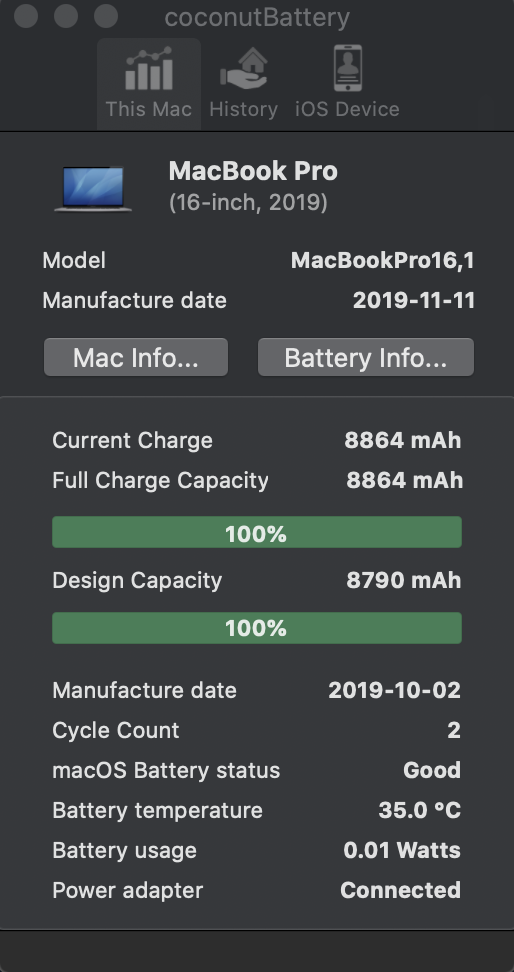Switch to the This Mac tab label
514x972 pixels.
tap(149, 109)
